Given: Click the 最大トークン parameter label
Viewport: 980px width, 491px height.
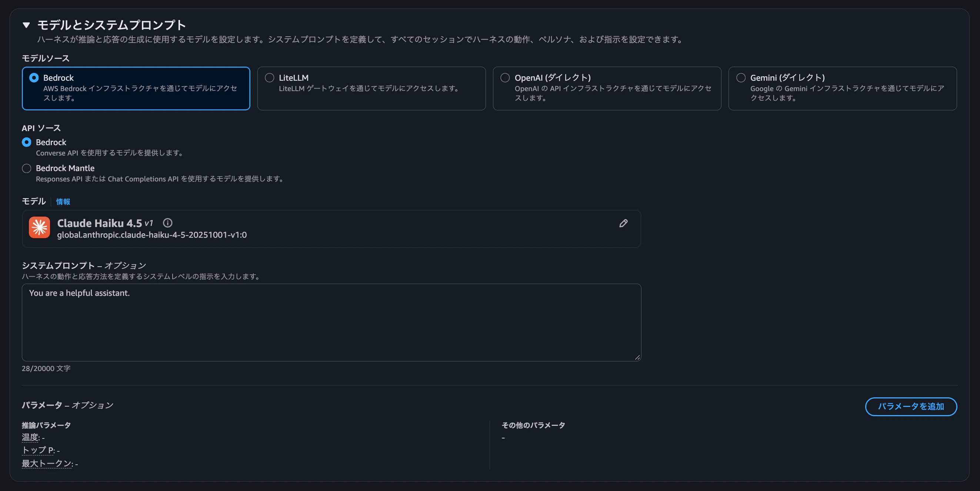Looking at the screenshot, I should click(47, 463).
